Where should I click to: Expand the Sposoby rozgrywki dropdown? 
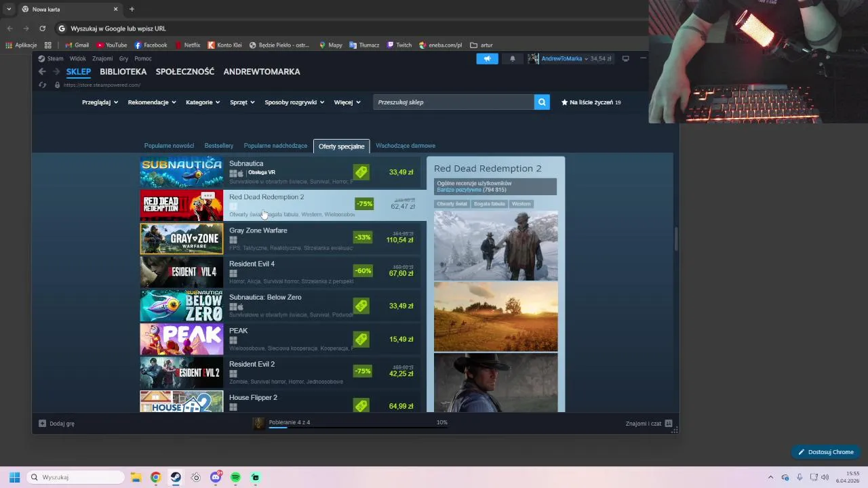point(294,102)
